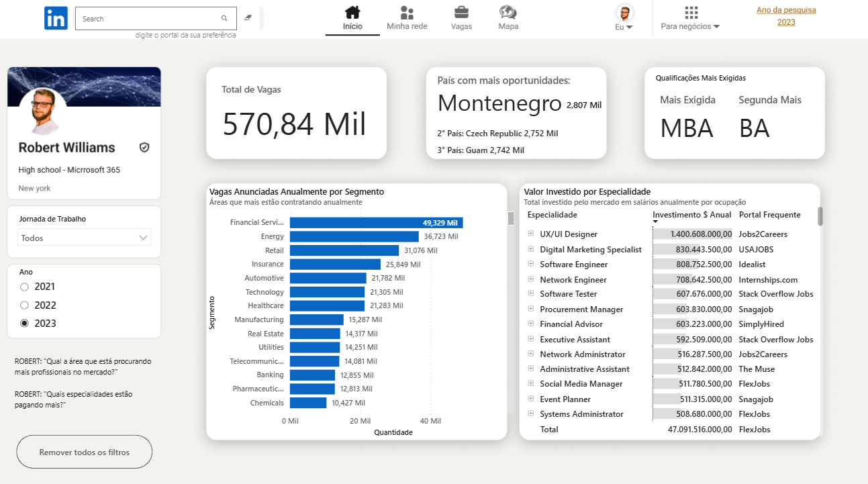Screen dimensions: 868x484
Task: Open the Vagas briefcase icon
Action: coord(461,13)
